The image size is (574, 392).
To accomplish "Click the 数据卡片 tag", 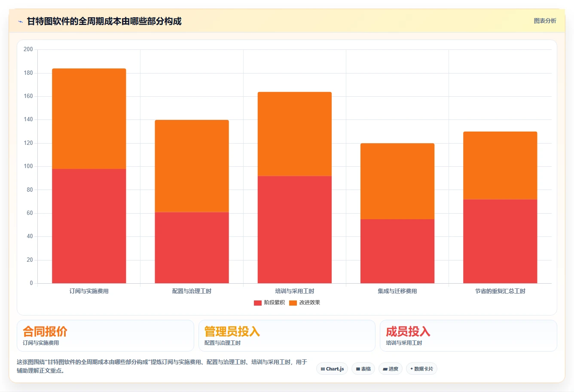I will 421,369.
